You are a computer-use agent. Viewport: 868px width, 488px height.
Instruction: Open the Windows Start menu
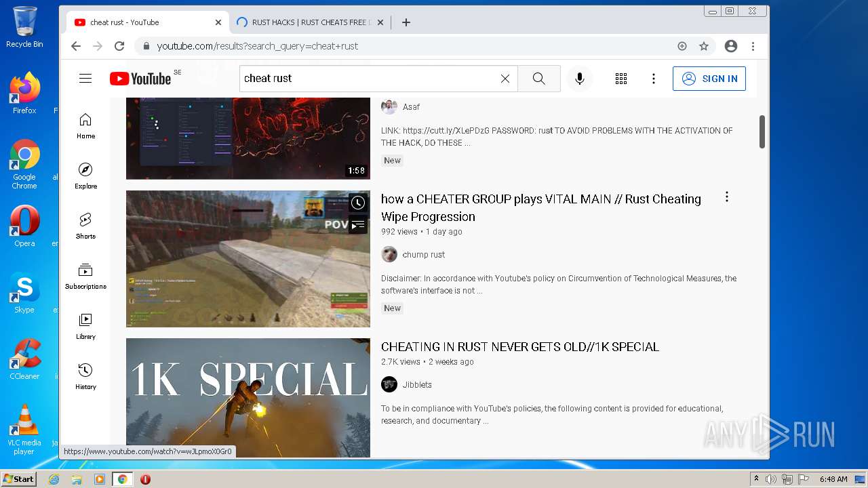18,479
